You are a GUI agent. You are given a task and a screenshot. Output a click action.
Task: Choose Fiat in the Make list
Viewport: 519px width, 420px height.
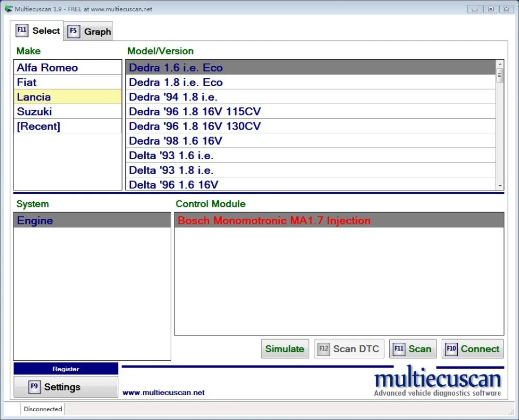(68, 82)
